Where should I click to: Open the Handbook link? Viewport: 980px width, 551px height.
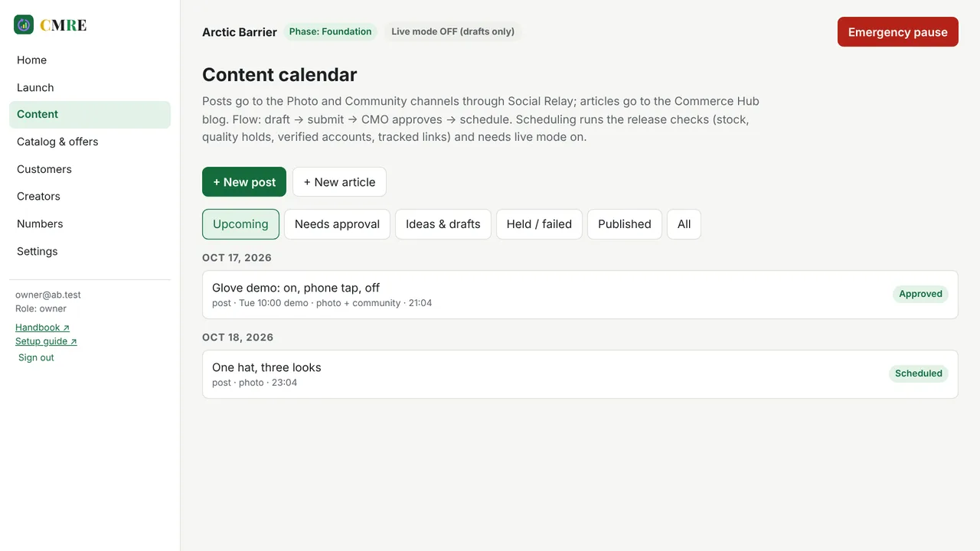pyautogui.click(x=42, y=328)
